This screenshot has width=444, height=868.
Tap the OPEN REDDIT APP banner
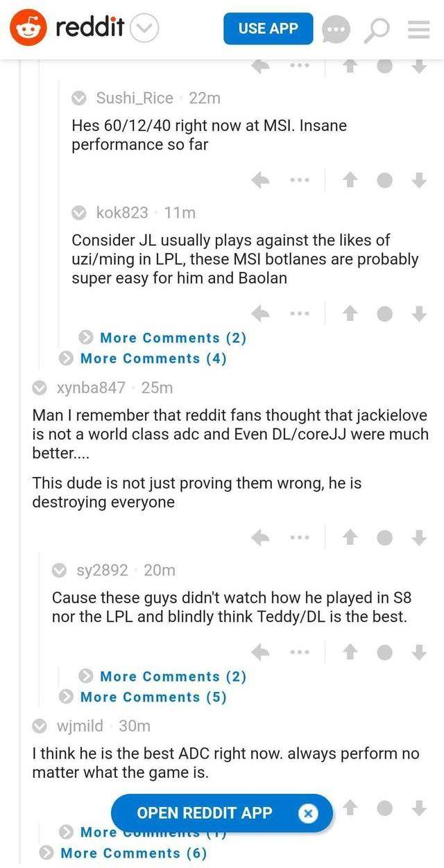click(x=205, y=813)
